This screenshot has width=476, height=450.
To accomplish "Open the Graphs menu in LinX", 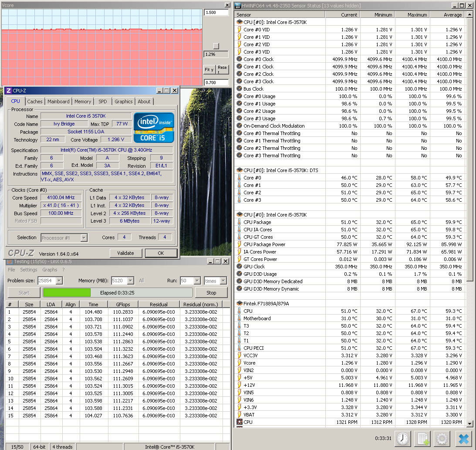I will pyautogui.click(x=50, y=270).
